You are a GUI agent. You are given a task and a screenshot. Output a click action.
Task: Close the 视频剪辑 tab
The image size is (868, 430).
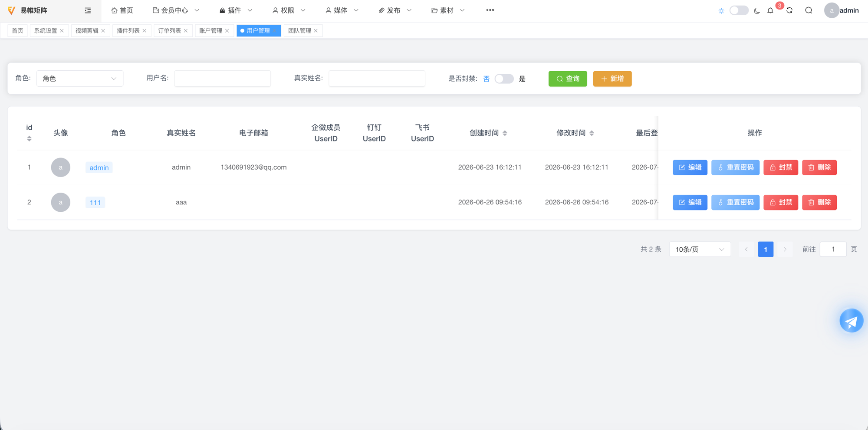coord(103,31)
